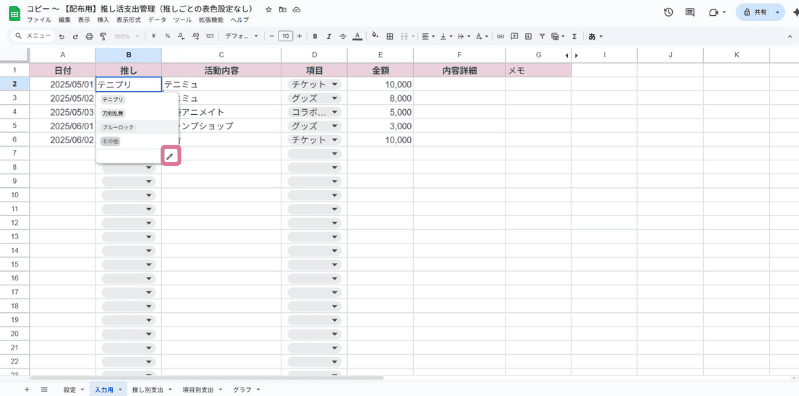
Task: Switch to the グラフ sheet tab
Action: pyautogui.click(x=247, y=390)
